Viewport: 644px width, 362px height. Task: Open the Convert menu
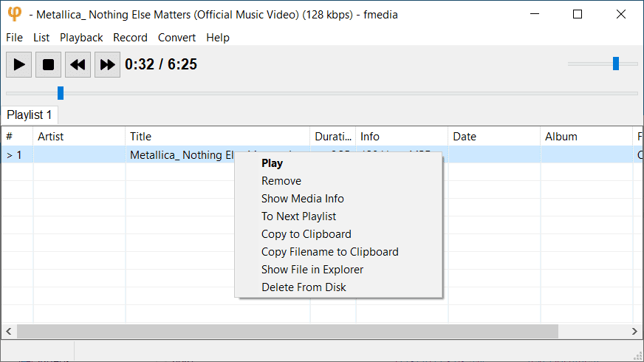[x=177, y=38]
